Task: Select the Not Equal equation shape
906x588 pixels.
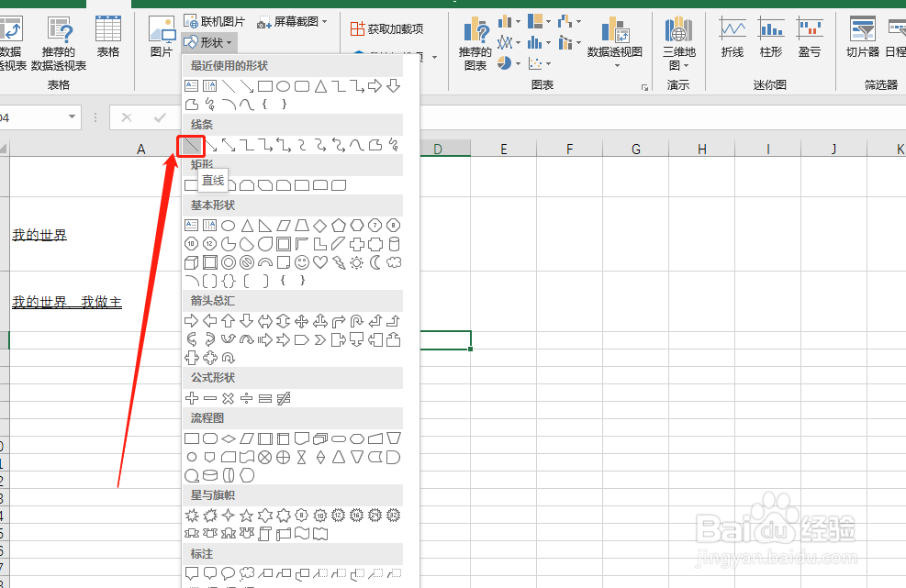Action: click(284, 398)
